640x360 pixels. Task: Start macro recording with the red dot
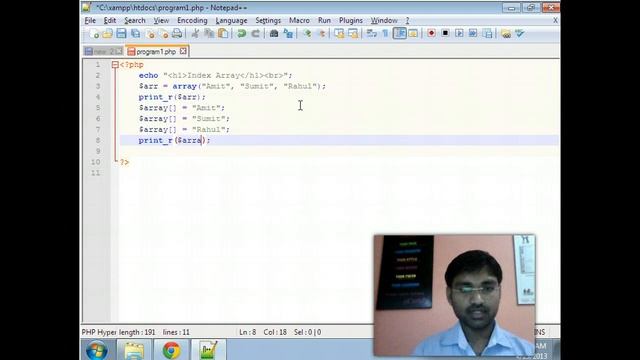click(x=431, y=33)
